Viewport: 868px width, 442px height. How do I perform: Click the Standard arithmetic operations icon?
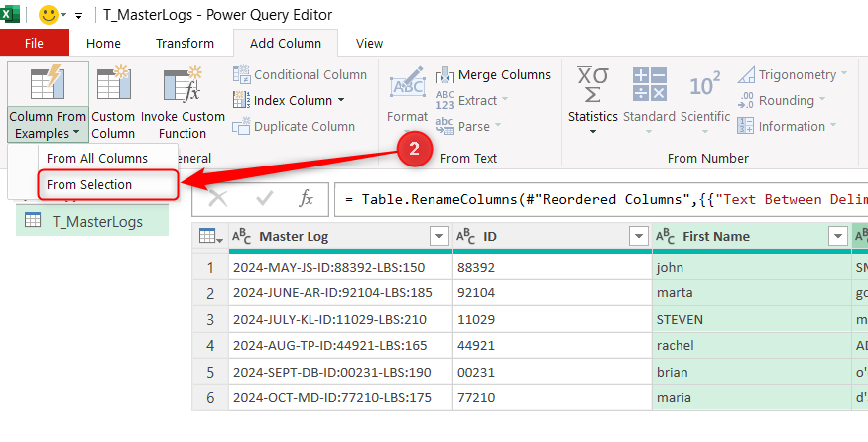point(650,84)
